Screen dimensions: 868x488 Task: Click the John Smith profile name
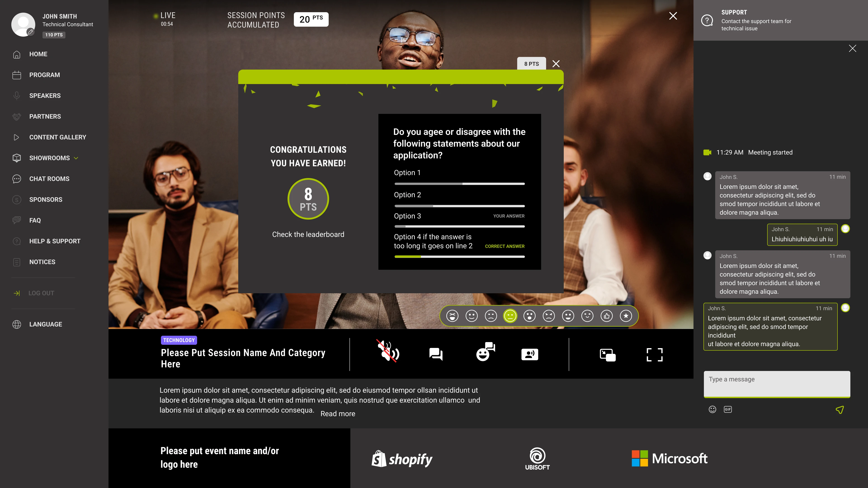click(x=60, y=16)
